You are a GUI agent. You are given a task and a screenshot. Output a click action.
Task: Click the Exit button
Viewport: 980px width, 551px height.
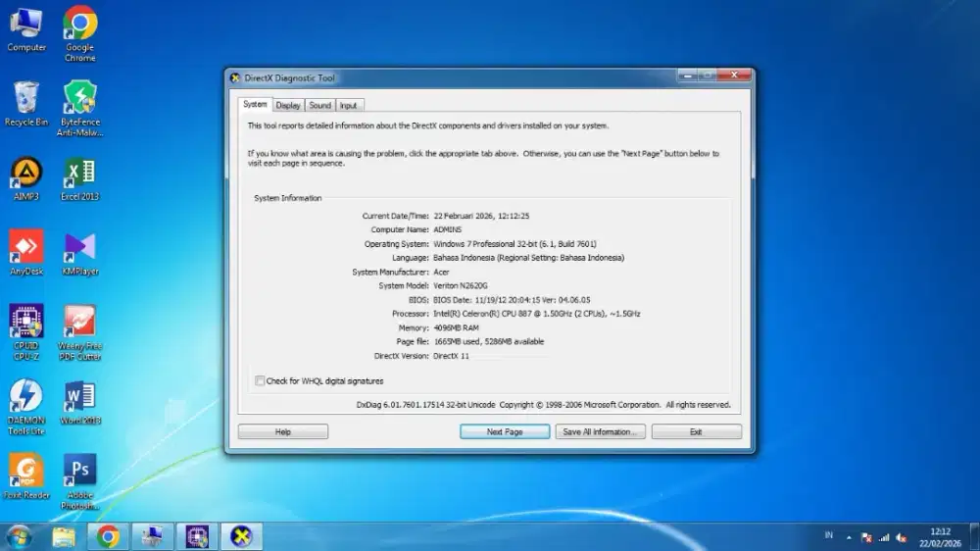696,431
